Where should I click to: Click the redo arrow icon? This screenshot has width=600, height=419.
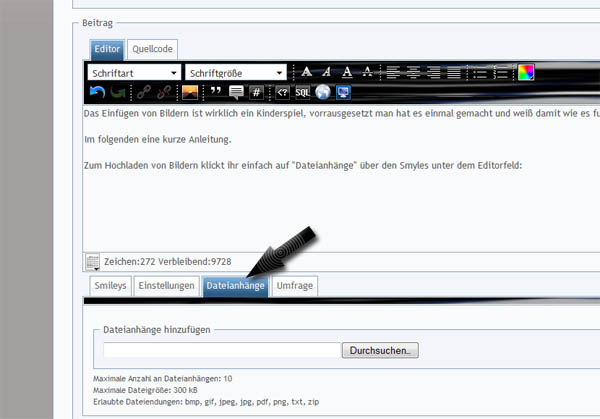tap(119, 92)
